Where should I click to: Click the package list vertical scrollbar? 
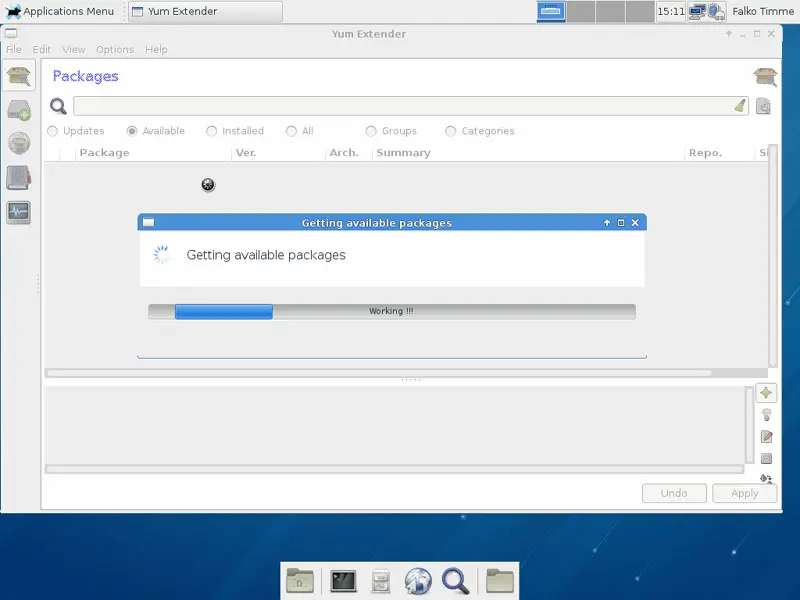tap(772, 255)
